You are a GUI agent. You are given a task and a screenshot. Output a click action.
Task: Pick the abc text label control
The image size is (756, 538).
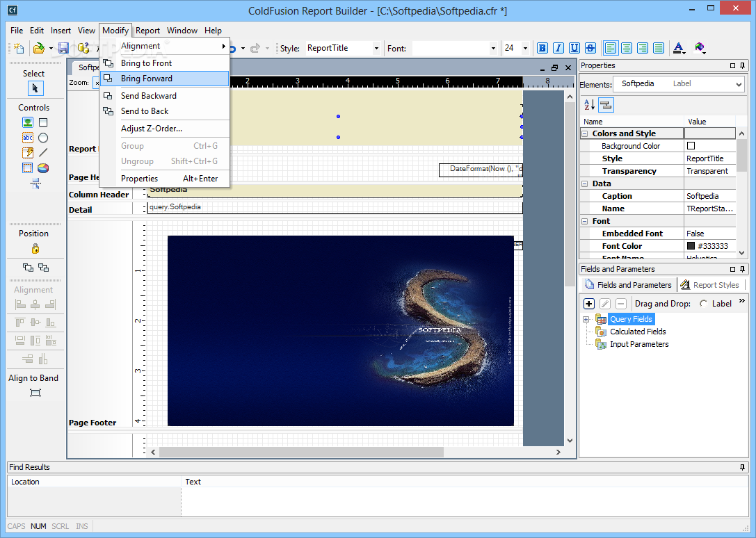(27, 138)
